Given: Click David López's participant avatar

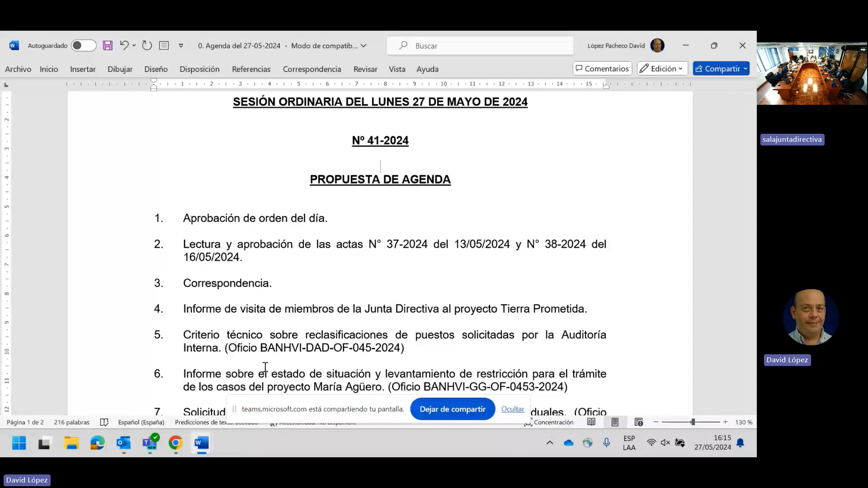Looking at the screenshot, I should (810, 317).
